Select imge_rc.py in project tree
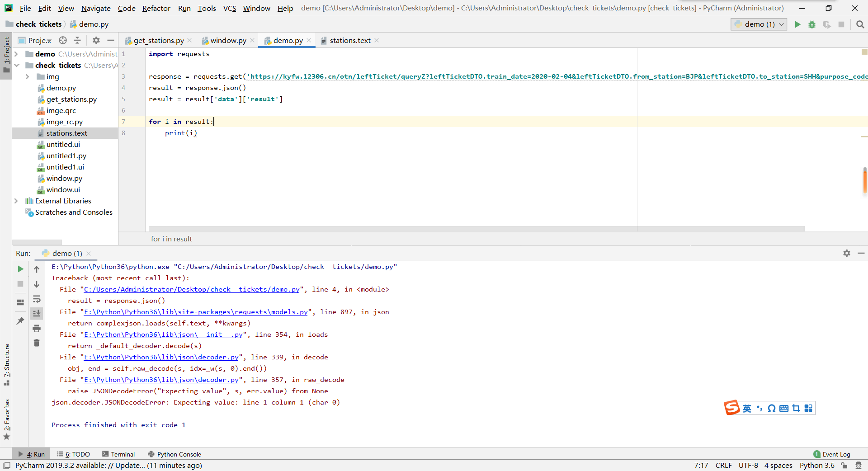The height and width of the screenshot is (471, 868). (64, 122)
